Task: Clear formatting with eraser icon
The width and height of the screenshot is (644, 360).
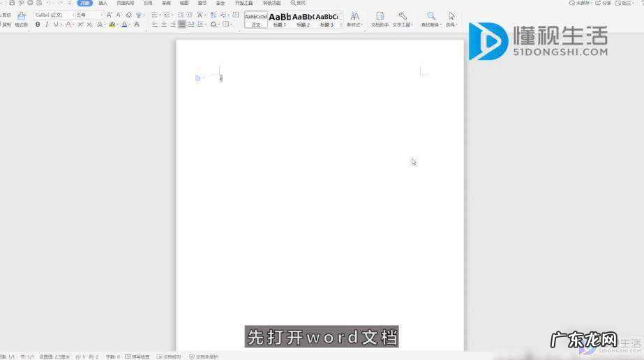Action: 128,15
